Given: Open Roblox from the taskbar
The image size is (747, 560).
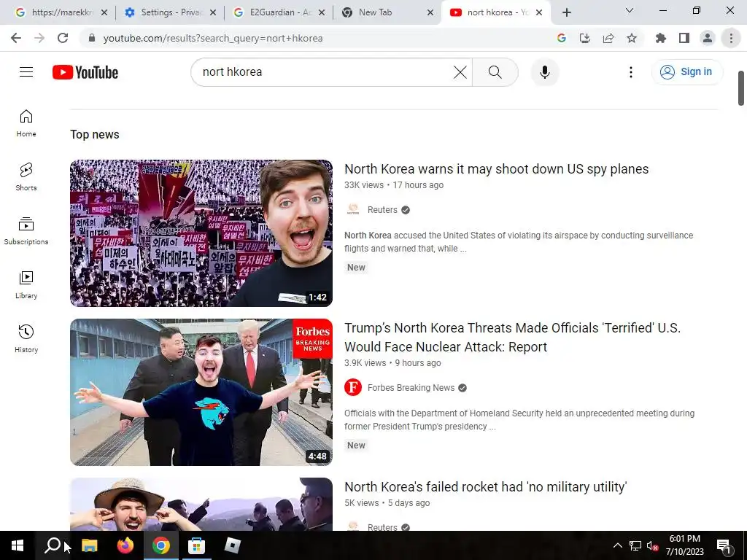Looking at the screenshot, I should [x=232, y=545].
